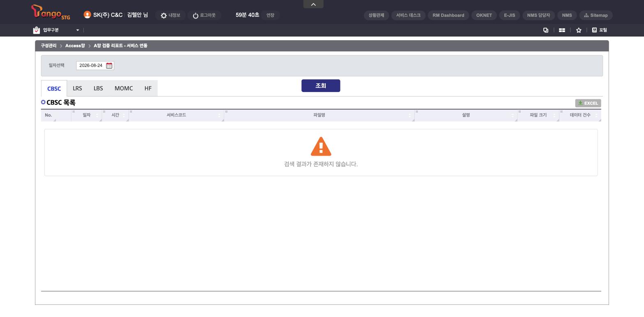Sort by 데이터 건수 column header
This screenshot has height=317, width=644.
pos(580,115)
